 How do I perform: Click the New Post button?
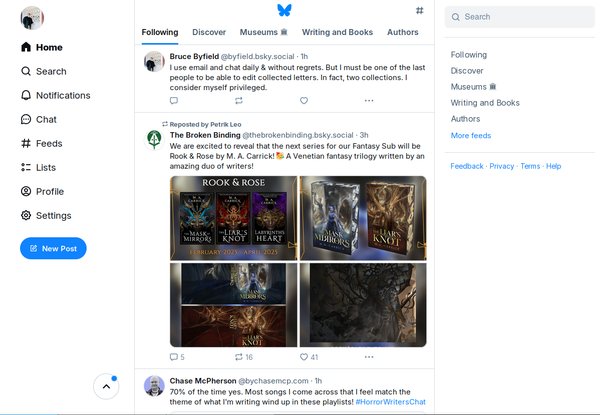pos(53,248)
